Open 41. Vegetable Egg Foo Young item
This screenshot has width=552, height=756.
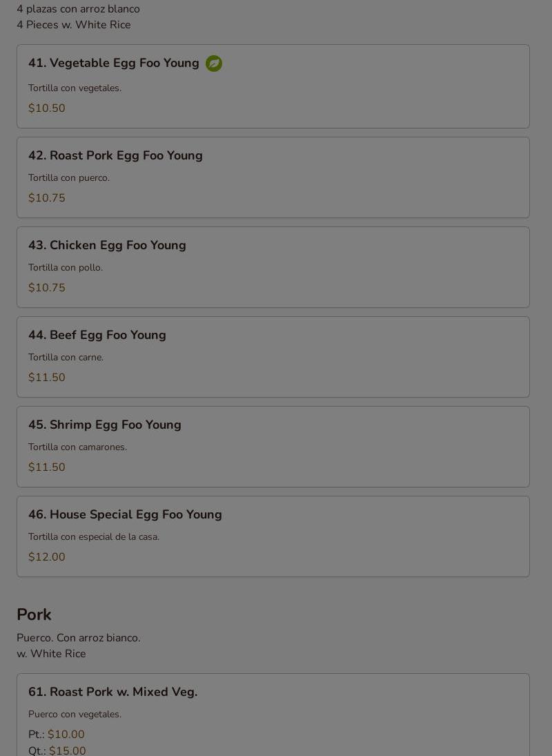pos(113,64)
